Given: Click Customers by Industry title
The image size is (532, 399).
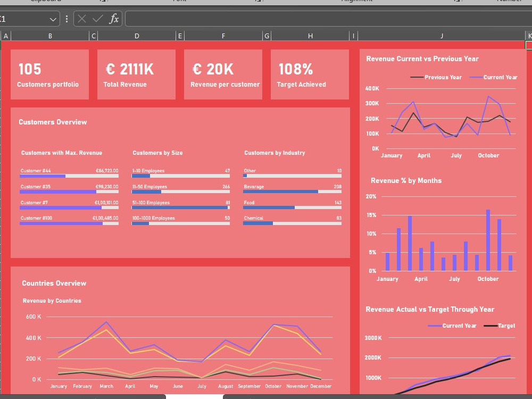Looking at the screenshot, I should 275,153.
